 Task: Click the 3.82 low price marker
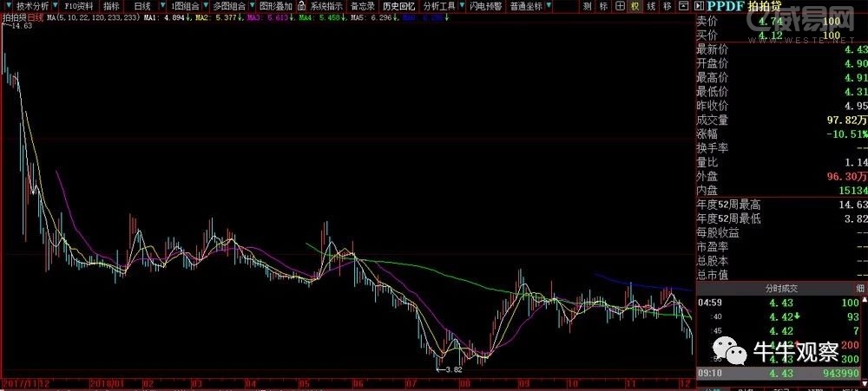(x=449, y=369)
